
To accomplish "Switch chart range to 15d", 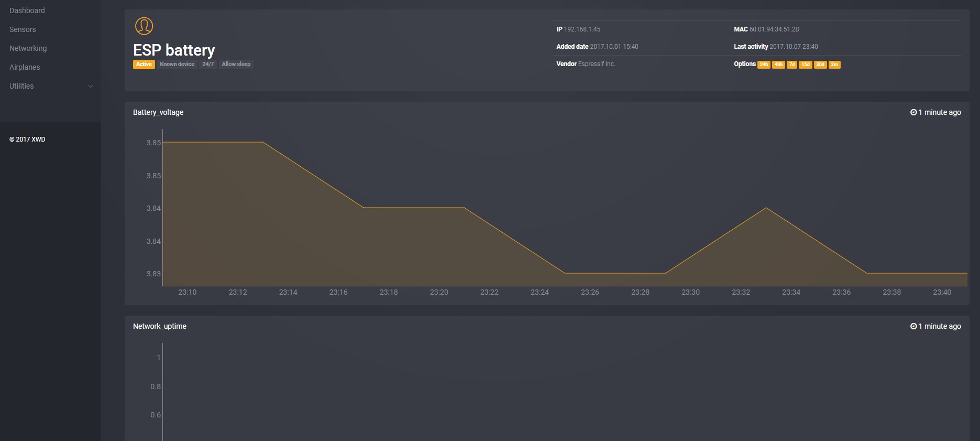I will (x=805, y=64).
